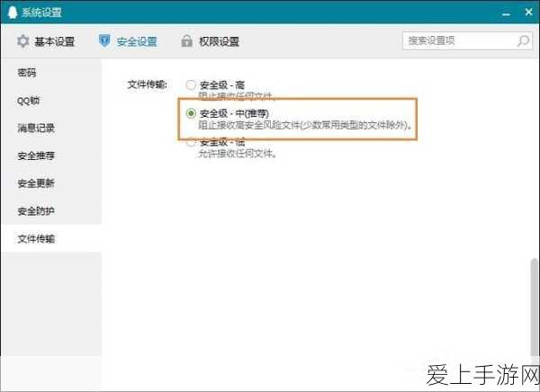The image size is (540, 392).
Task: Click the text 允许接收任何文件
Action: point(238,153)
